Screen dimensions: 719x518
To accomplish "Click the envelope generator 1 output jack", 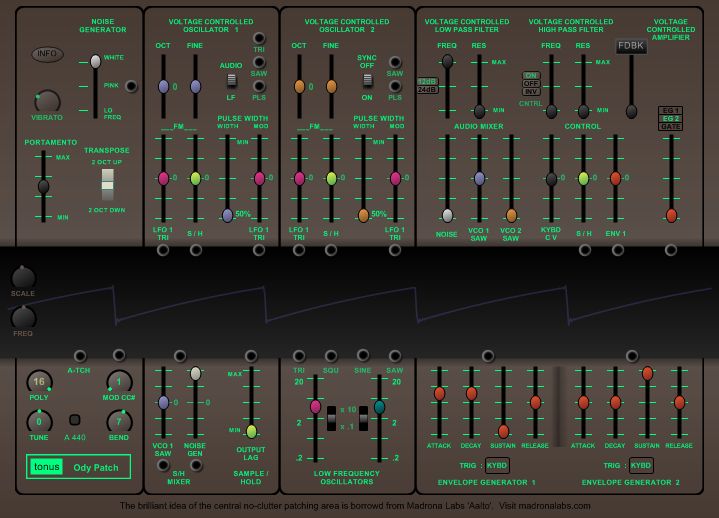I will coord(488,356).
